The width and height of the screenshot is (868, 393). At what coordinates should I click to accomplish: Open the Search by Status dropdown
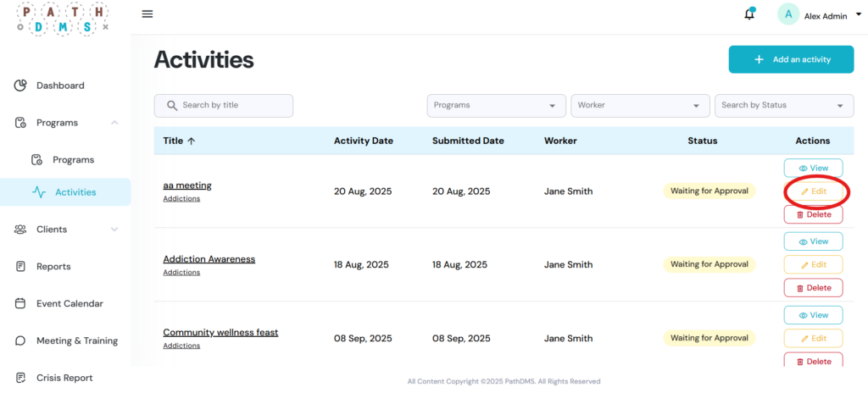coord(784,106)
